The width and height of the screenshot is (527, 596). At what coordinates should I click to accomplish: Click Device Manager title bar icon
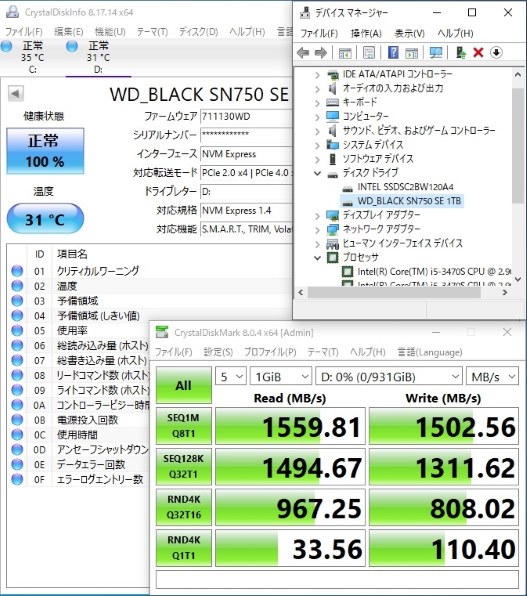305,13
